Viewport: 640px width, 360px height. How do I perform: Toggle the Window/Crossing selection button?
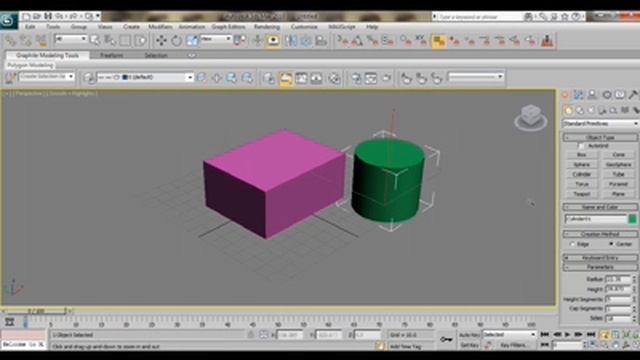coord(140,40)
